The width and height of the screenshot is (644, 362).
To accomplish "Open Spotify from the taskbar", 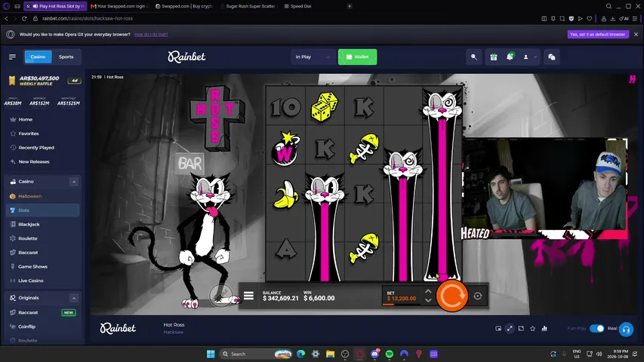I will pyautogui.click(x=390, y=354).
